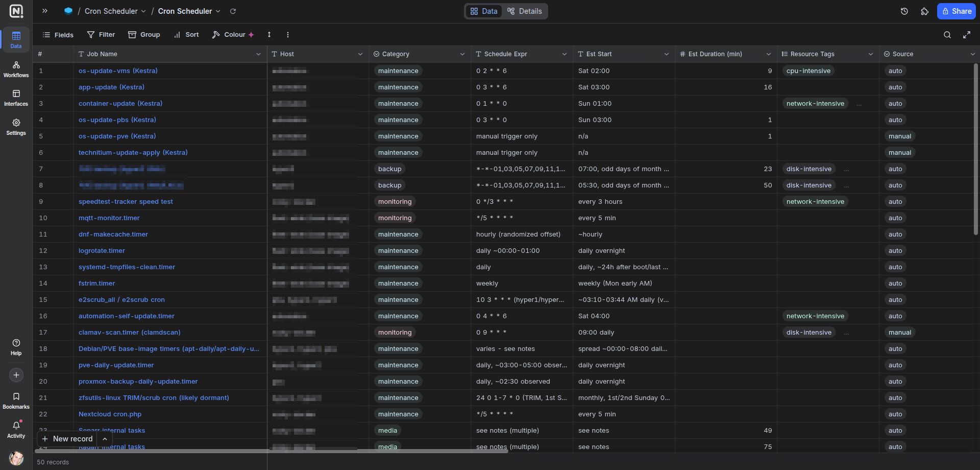Open os-update-vms (Kestra) job link
This screenshot has height=470, width=980.
click(118, 71)
